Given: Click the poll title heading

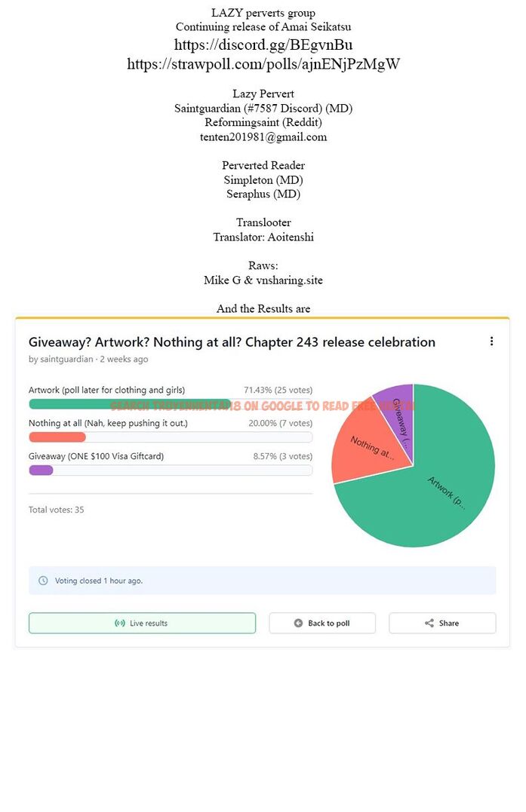Looking at the screenshot, I should (232, 342).
